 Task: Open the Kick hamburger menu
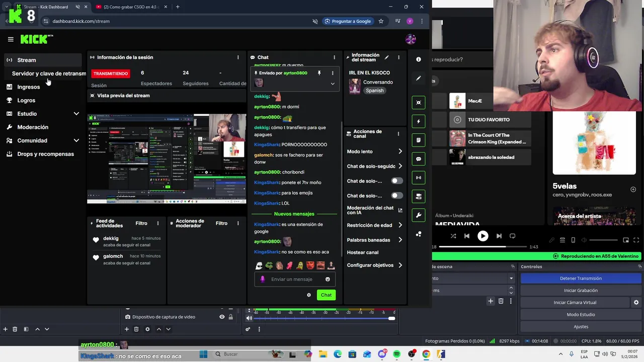tap(11, 39)
